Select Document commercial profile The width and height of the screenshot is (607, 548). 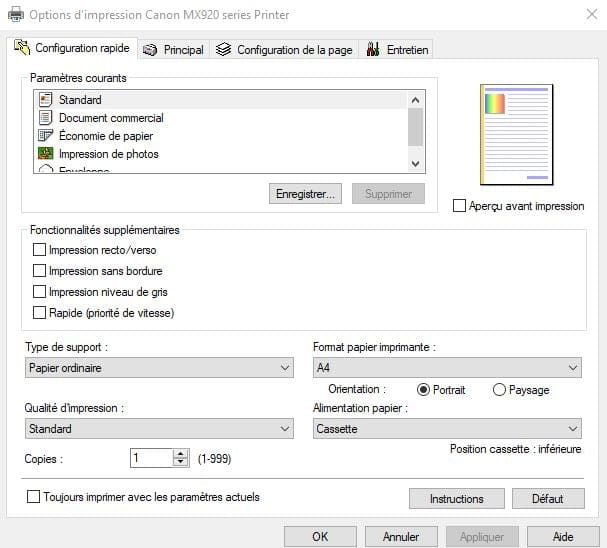coord(221,118)
